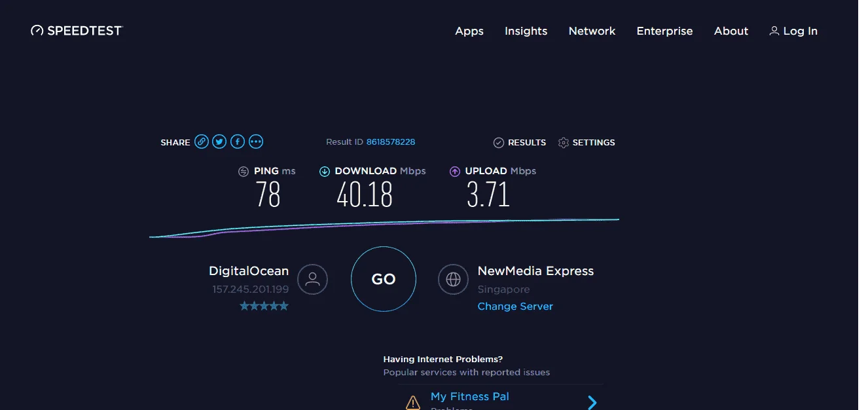Click DigitalOcean provider name
This screenshot has height=410, width=868.
click(249, 271)
